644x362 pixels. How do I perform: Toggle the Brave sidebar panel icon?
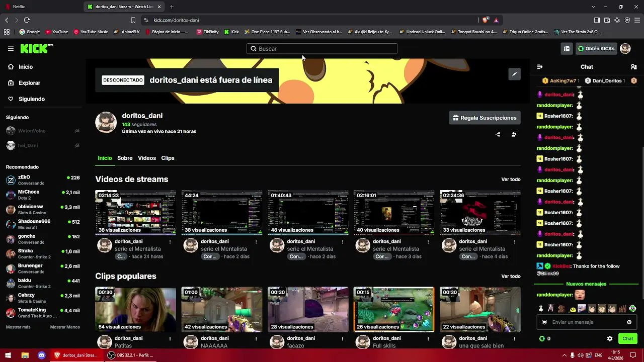[597, 20]
